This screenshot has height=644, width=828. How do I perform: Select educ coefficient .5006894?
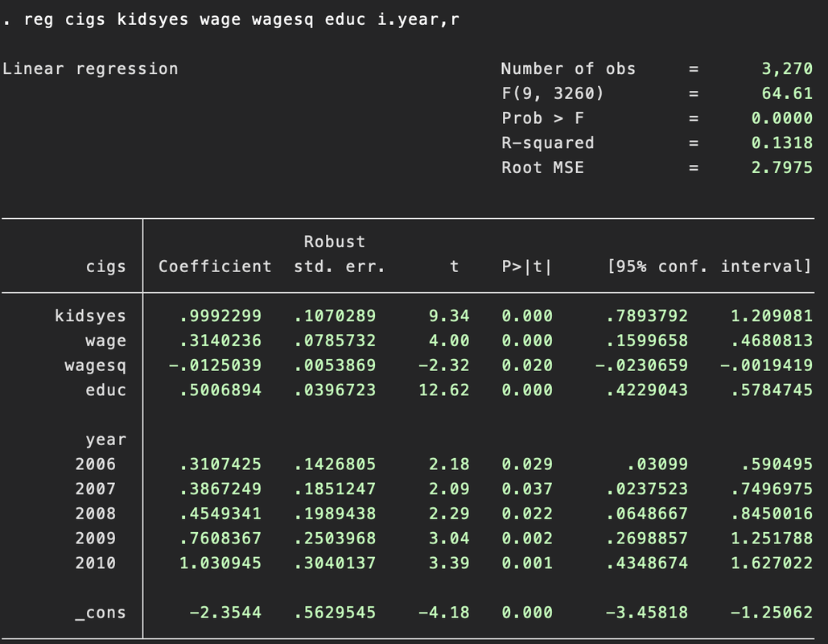pos(220,390)
